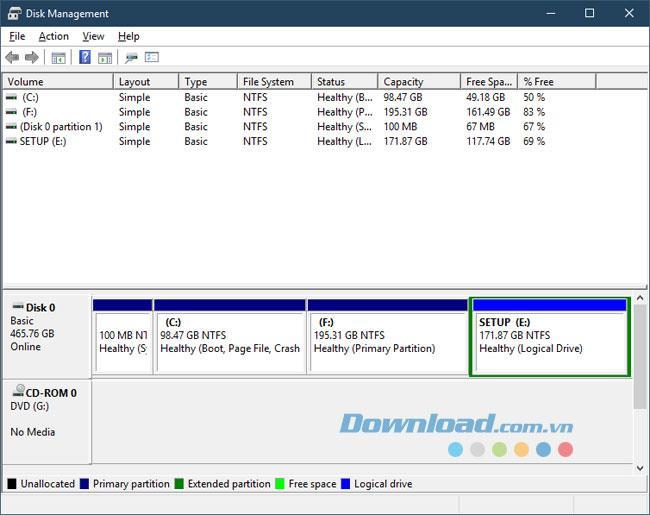Click the 50 % free value
Viewport: 650px width, 515px height.
(534, 97)
